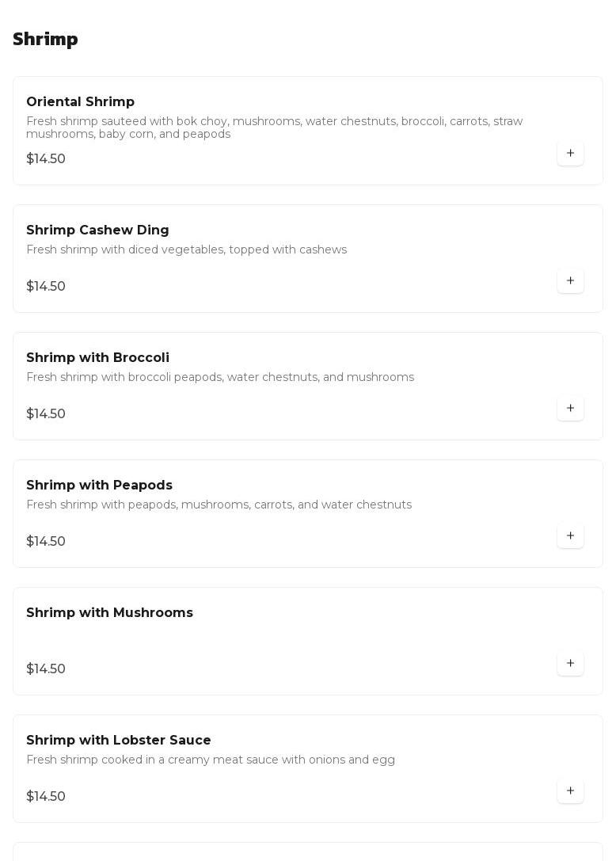Click the Shrimp section heading
Screen dimensions: 616x861
pos(45,40)
